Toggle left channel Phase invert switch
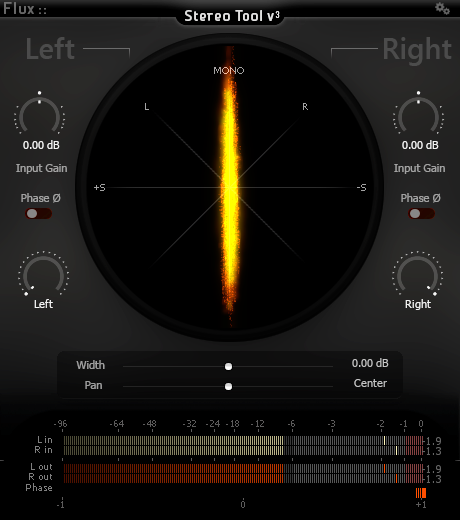This screenshot has height=520, width=460. (x=39, y=214)
